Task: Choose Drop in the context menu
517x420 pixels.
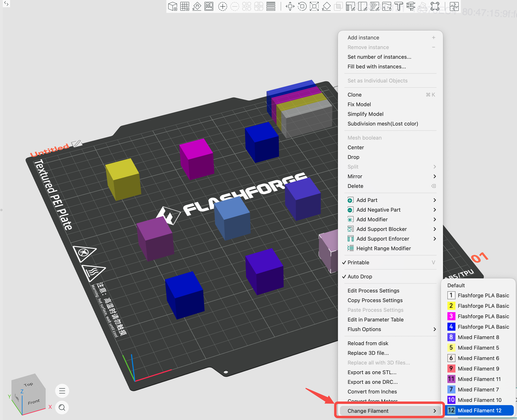Action: (390, 157)
